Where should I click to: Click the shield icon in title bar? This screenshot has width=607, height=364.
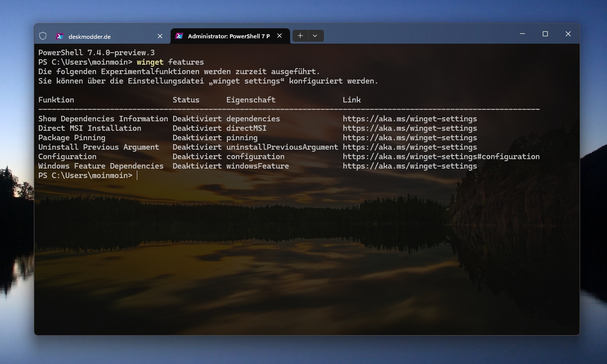(43, 36)
